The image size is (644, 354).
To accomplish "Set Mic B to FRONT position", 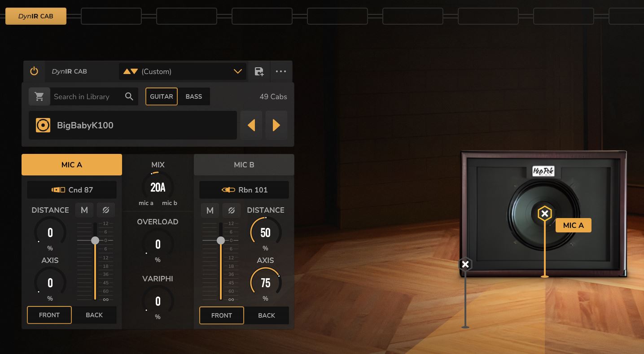I will pyautogui.click(x=222, y=315).
